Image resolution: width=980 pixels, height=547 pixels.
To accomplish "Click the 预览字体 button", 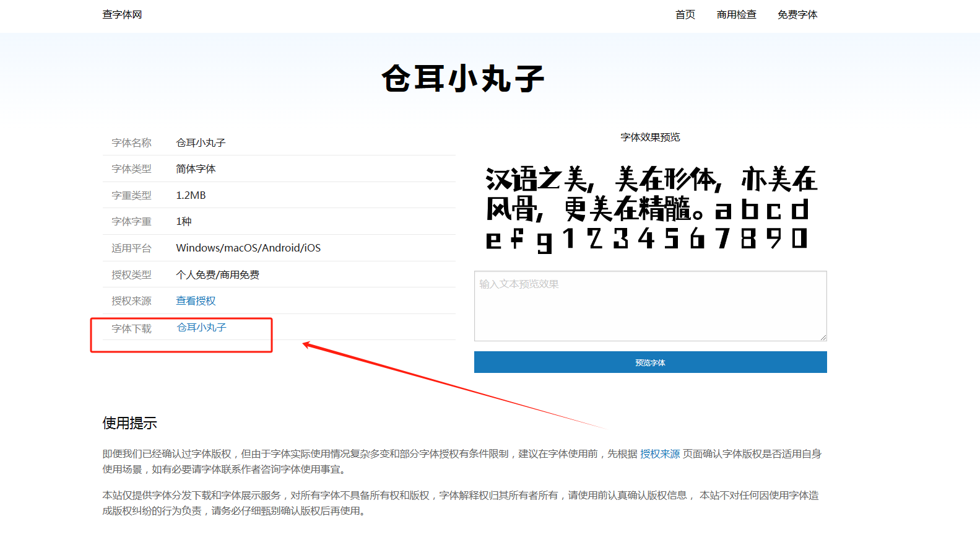I will click(651, 362).
